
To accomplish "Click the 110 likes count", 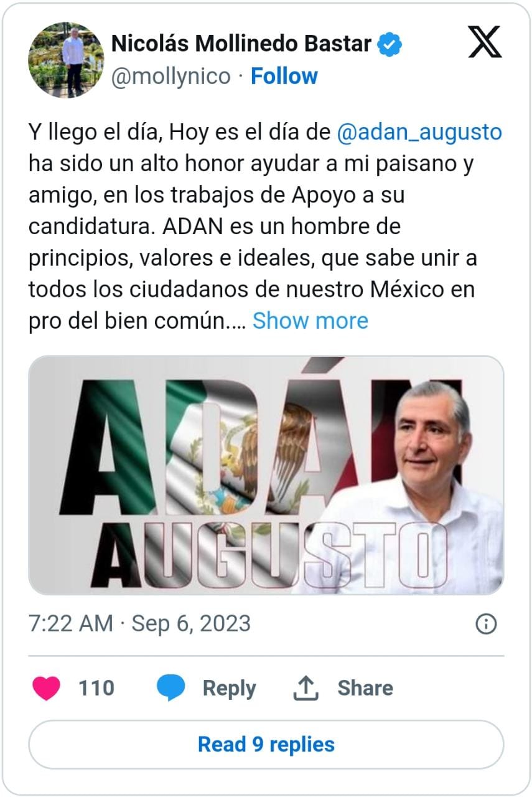I will pyautogui.click(x=96, y=688).
